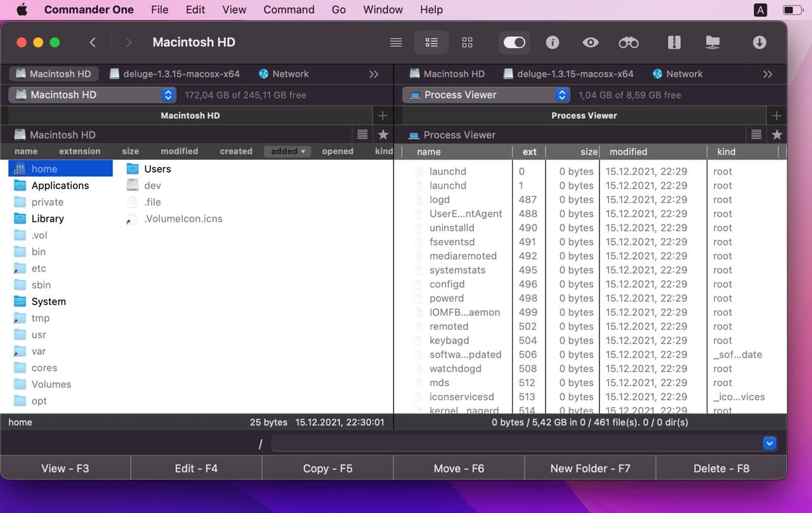Open search with the binoculars icon
Screen dimensions: 812x513
pos(629,43)
